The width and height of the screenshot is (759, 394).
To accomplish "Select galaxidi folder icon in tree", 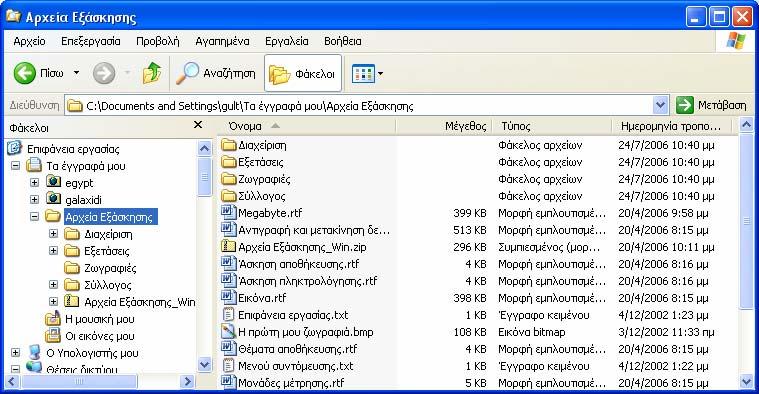I will tap(53, 199).
